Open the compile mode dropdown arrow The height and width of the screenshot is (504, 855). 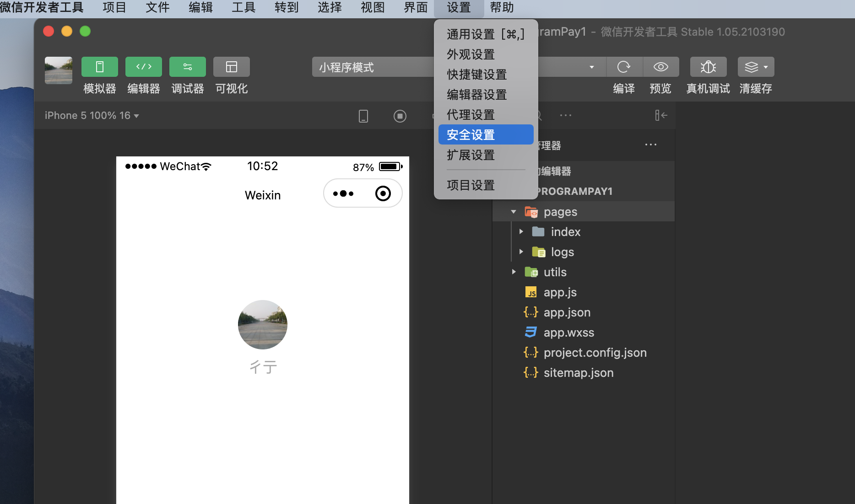592,67
